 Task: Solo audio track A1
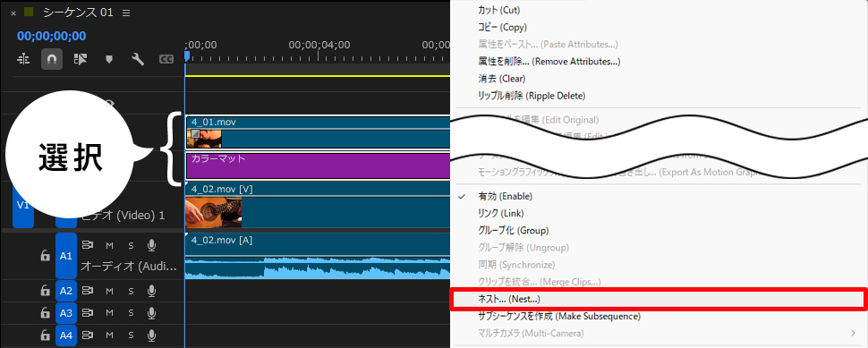coord(132,245)
